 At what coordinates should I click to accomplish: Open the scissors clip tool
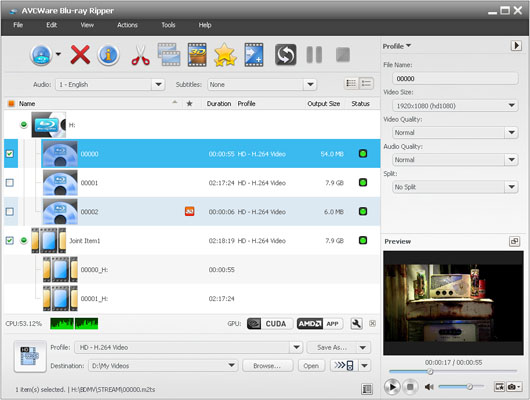coord(140,55)
